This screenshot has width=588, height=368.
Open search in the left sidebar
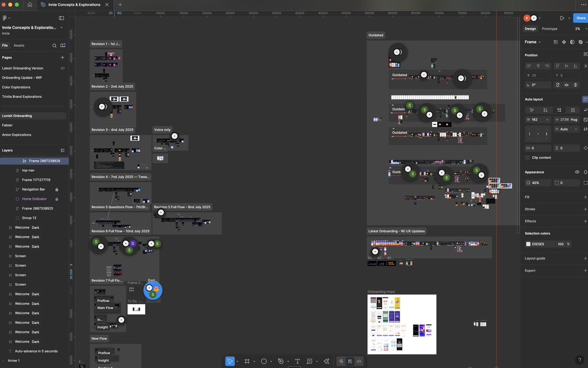tap(54, 45)
